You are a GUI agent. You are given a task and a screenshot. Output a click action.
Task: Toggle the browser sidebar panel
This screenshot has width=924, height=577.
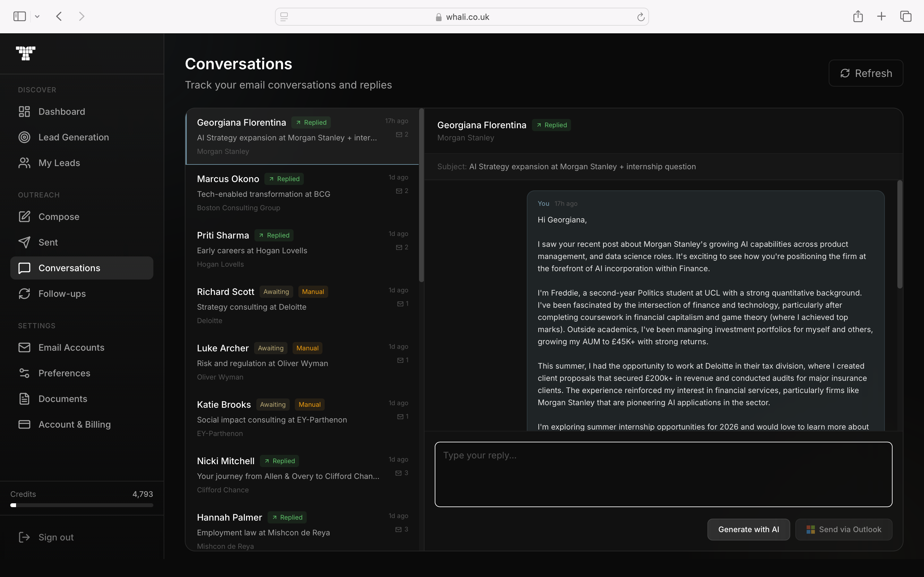pos(20,16)
